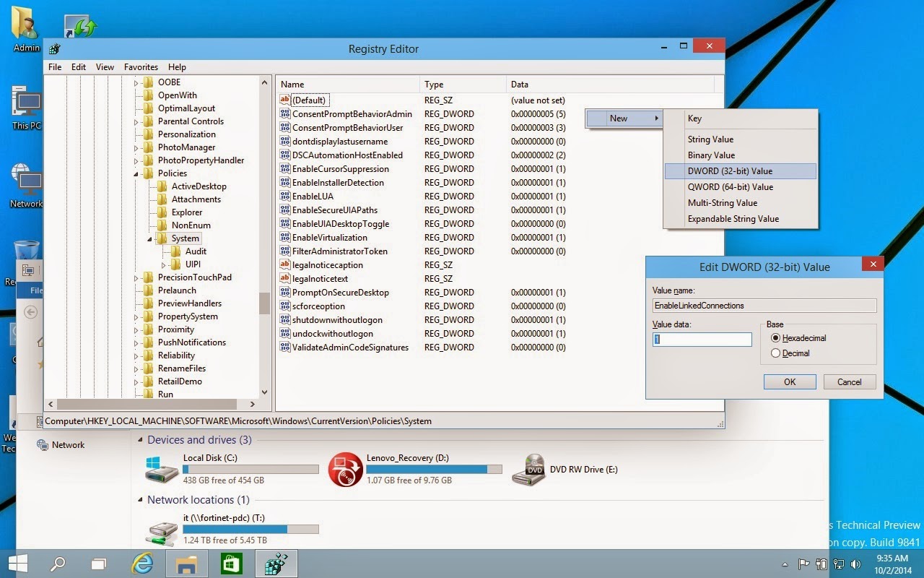Viewport: 924px width, 578px height.
Task: Collapse the Devices and drives section
Action: click(x=140, y=440)
